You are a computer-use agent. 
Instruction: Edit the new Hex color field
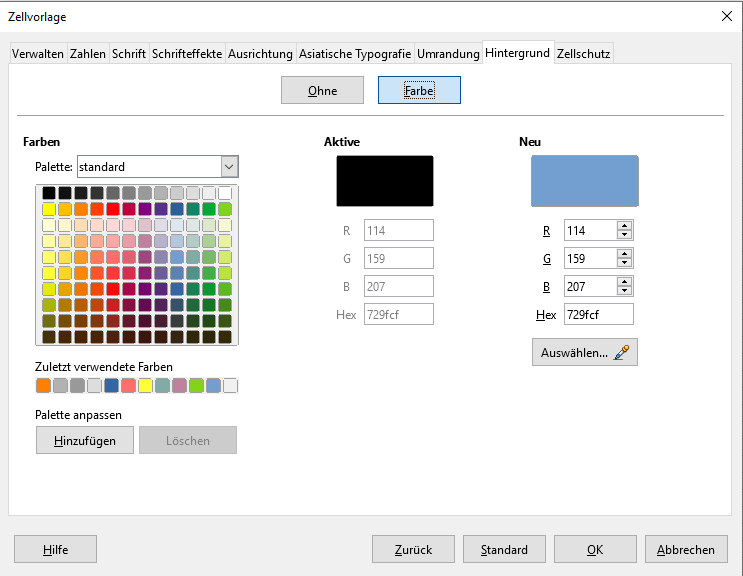click(x=598, y=314)
